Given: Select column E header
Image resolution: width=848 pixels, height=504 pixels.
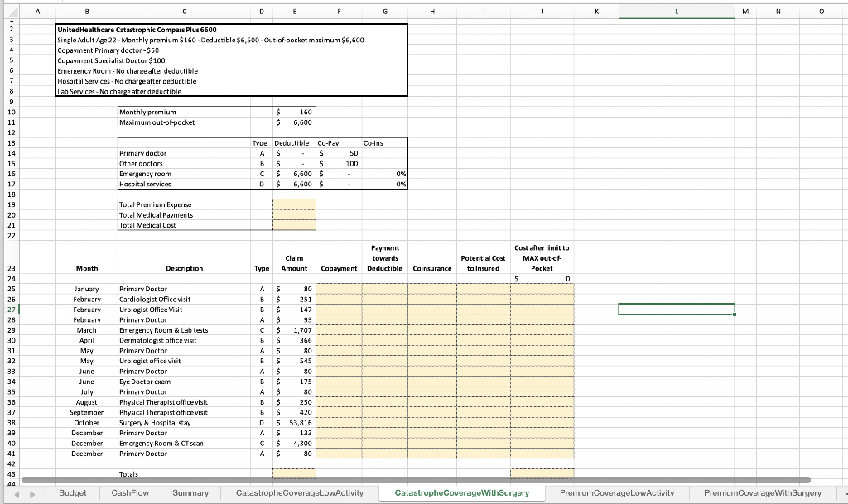Looking at the screenshot, I should pyautogui.click(x=294, y=12).
